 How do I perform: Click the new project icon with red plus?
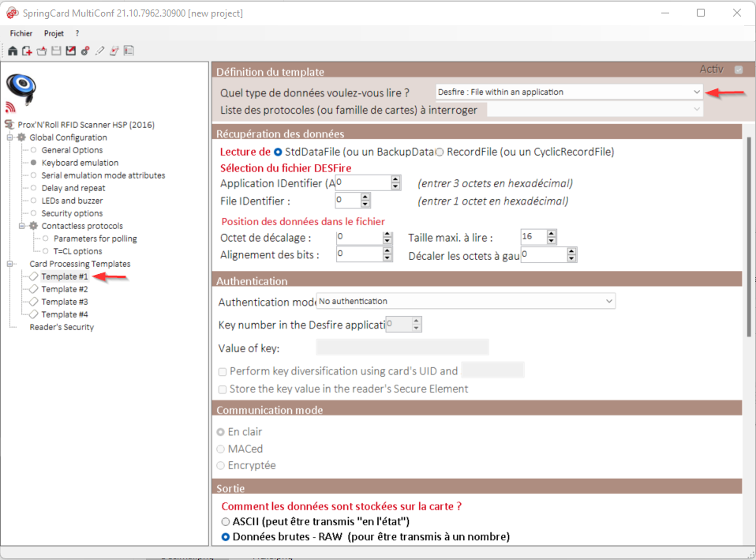click(27, 51)
